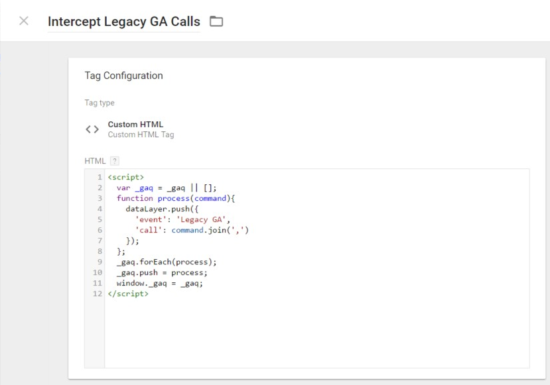Click the 'Tag Configuration' heading
Image resolution: width=550 pixels, height=385 pixels.
[x=124, y=76]
